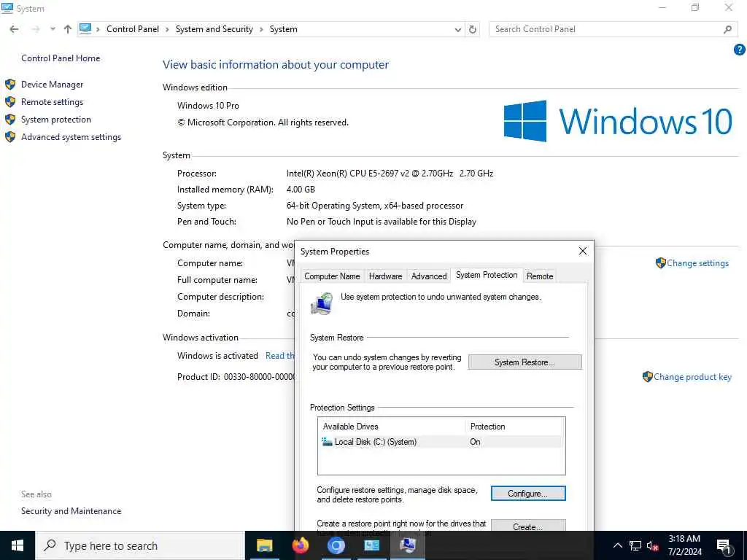Click the Windows 10 logo
747x560 pixels.
click(618, 121)
